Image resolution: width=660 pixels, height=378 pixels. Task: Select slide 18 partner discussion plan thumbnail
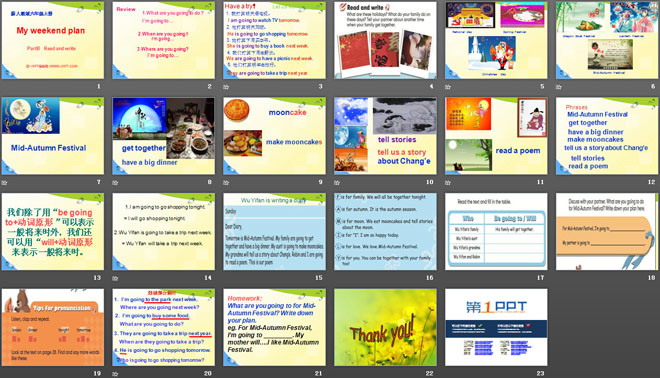[x=607, y=232]
